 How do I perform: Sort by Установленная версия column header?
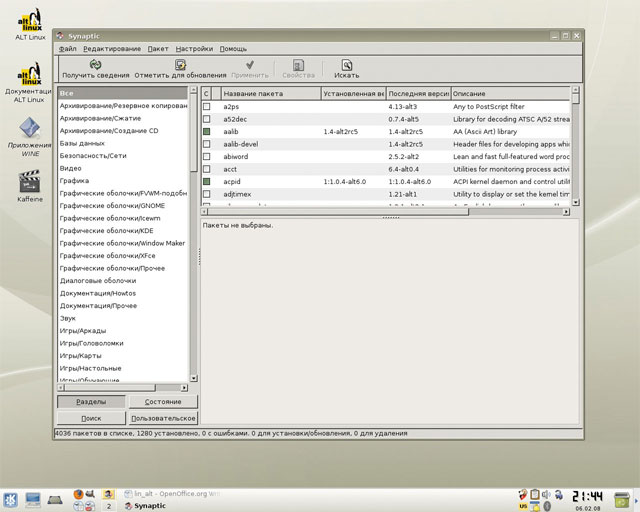pos(353,93)
